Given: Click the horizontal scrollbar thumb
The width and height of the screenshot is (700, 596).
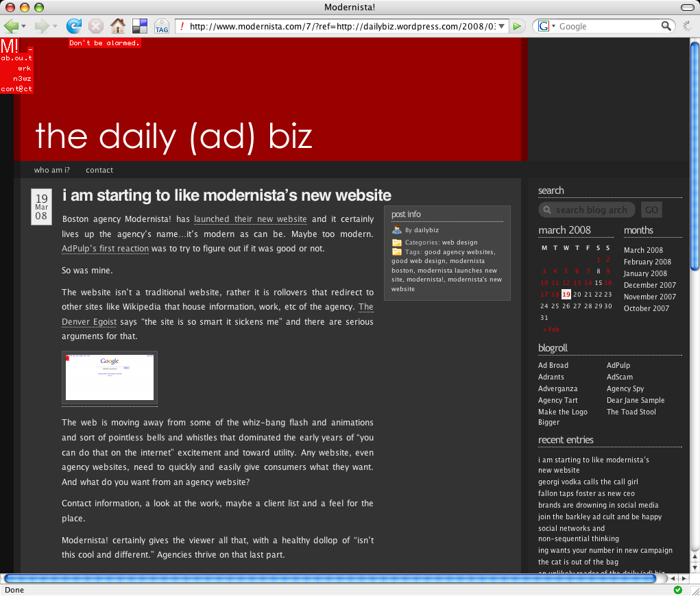Looking at the screenshot, I should click(x=330, y=579).
